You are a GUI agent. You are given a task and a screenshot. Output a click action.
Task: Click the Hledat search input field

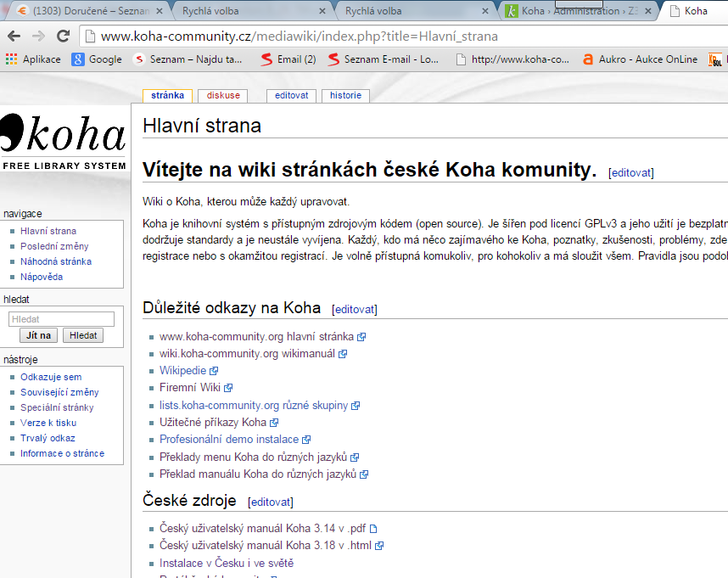click(61, 319)
